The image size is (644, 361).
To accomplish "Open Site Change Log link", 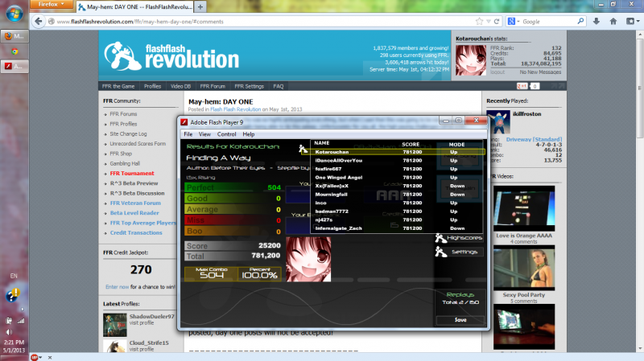I will click(x=128, y=133).
